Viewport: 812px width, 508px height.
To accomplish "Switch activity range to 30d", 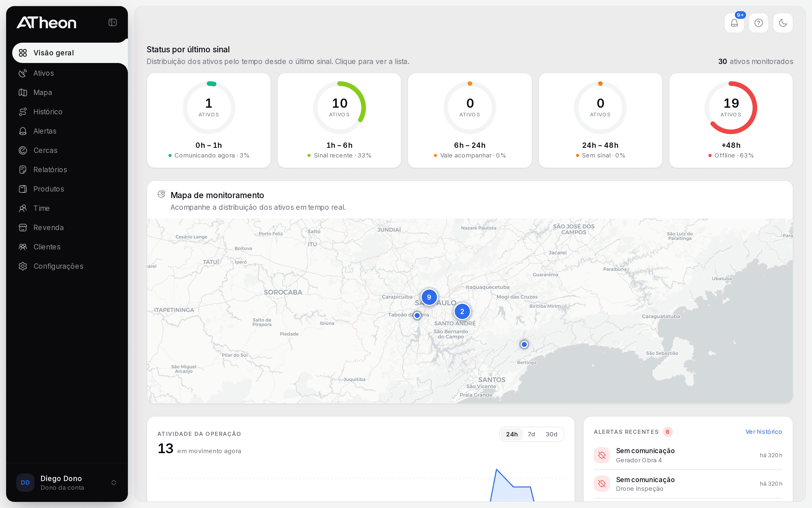I will pos(551,434).
